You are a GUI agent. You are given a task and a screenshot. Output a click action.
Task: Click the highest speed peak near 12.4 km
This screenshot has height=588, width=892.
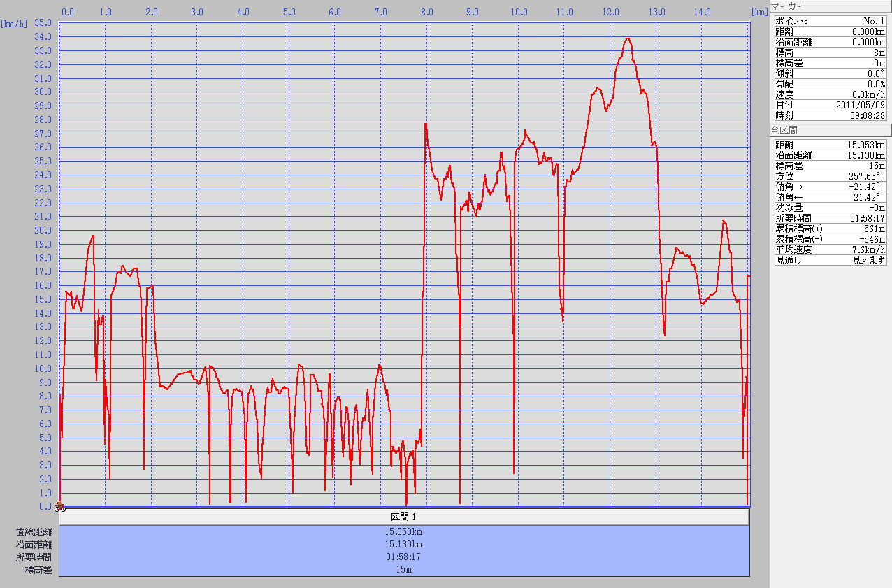coord(628,38)
